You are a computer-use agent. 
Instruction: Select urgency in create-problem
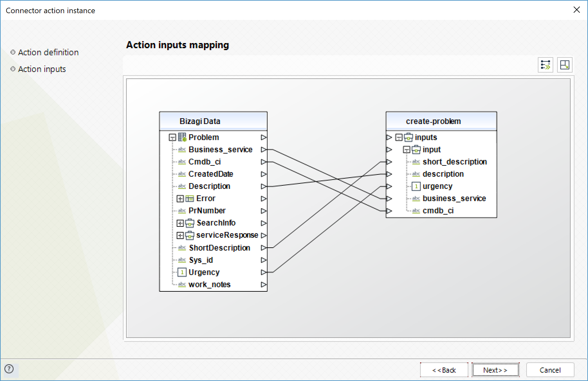click(x=437, y=186)
